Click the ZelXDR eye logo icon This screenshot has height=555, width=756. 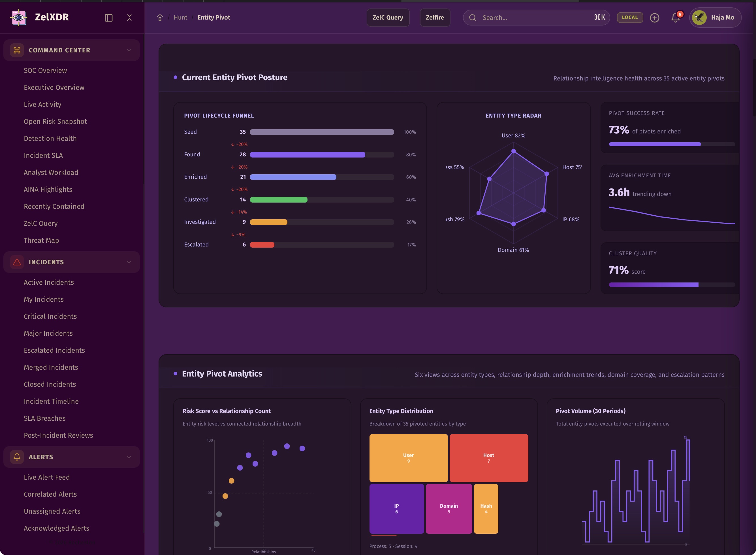[19, 18]
